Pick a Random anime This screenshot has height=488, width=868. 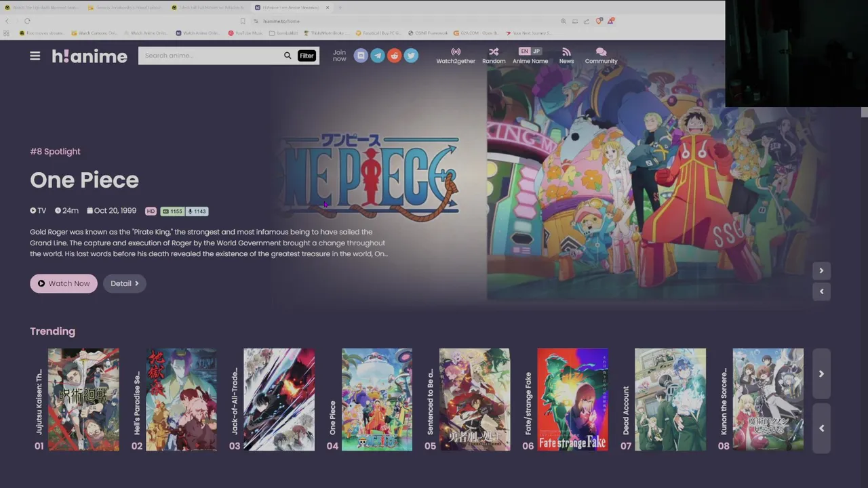click(x=494, y=56)
